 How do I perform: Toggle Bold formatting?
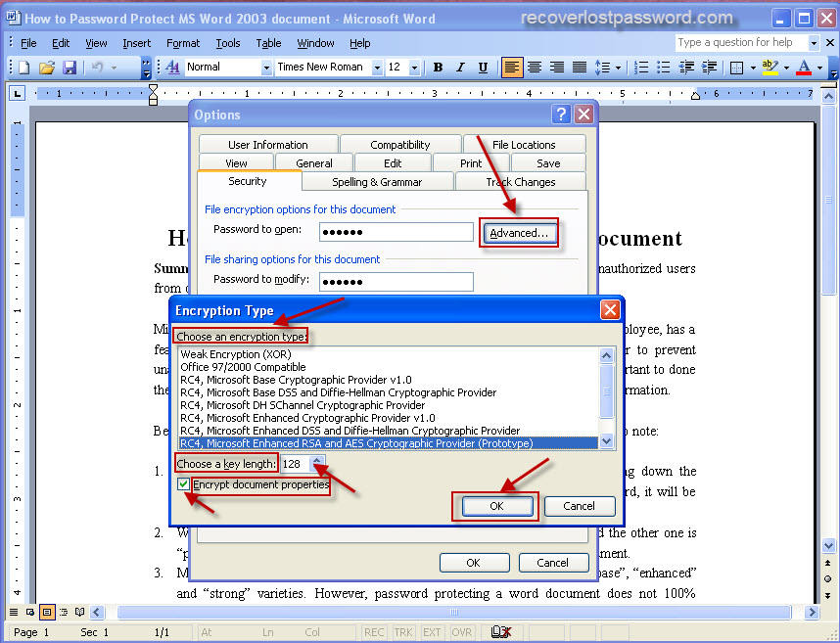click(438, 68)
